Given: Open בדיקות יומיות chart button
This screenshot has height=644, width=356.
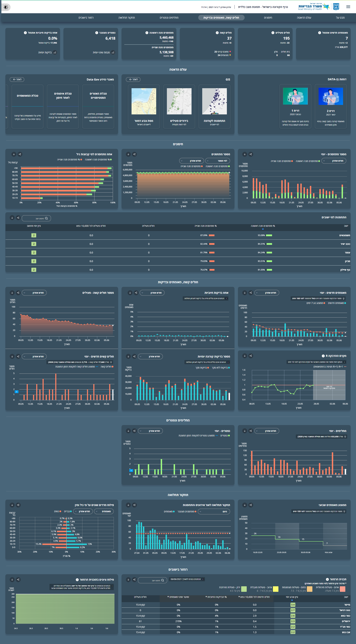Looking at the screenshot, I should pyautogui.click(x=48, y=53).
